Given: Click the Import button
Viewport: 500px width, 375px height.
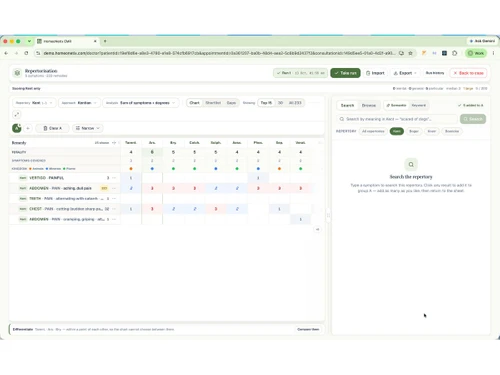Looking at the screenshot, I should coord(375,73).
